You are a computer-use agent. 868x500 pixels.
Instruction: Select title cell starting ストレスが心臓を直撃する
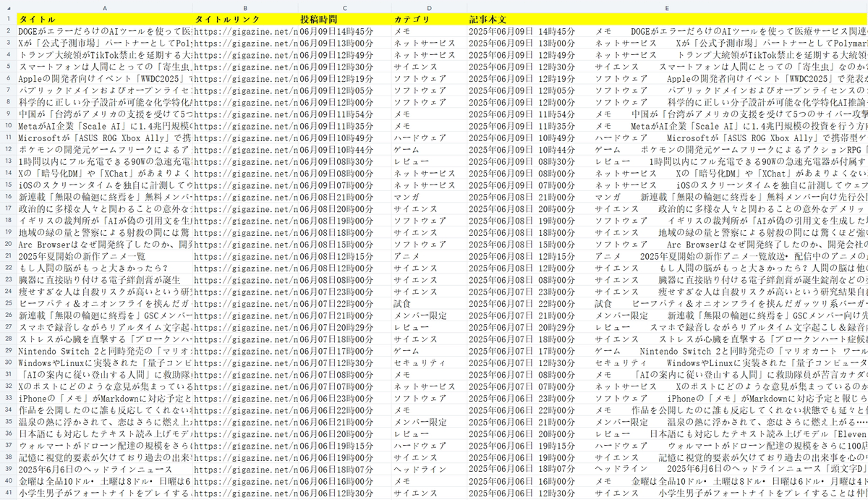pyautogui.click(x=105, y=338)
